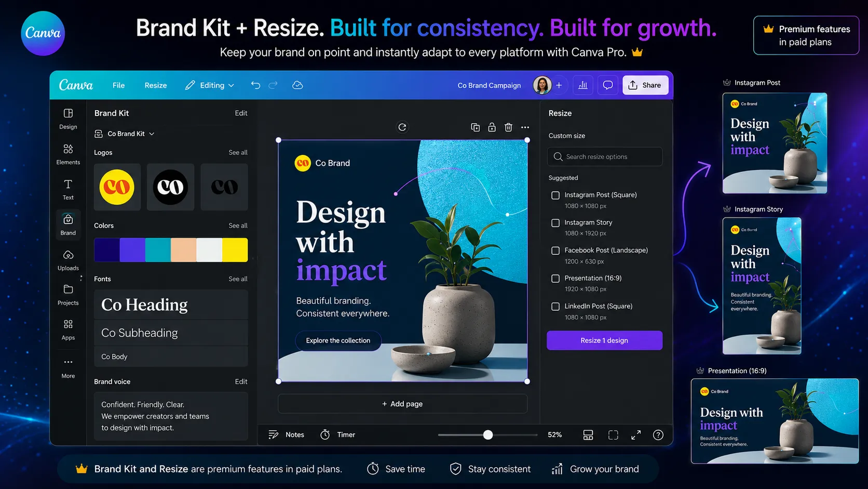Check Instagram Post (Square) size
868x489 pixels.
click(555, 195)
